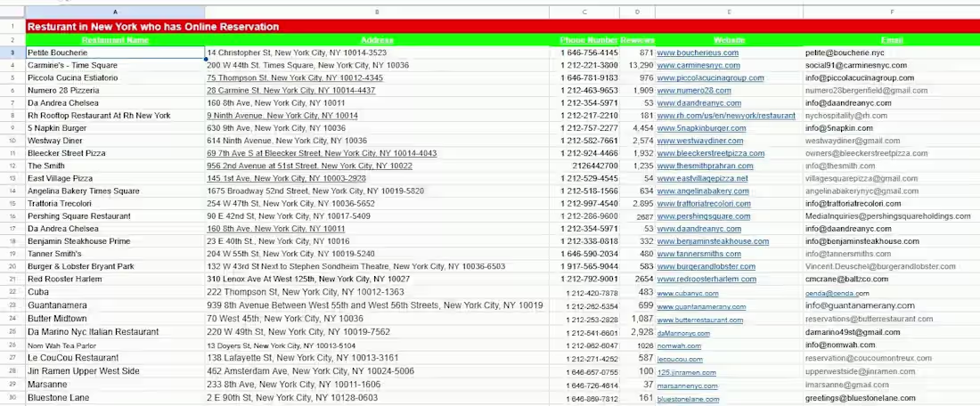Image resolution: width=980 pixels, height=406 pixels.
Task: Select column E header
Action: (x=729, y=12)
